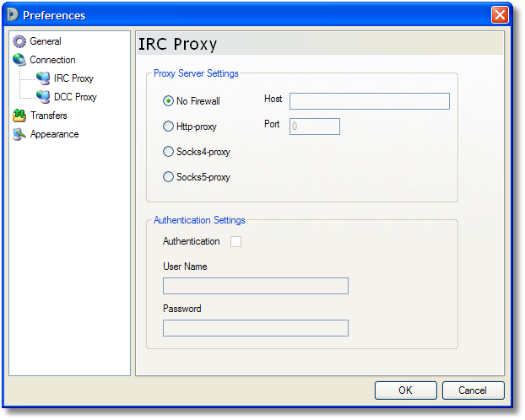Click the Transfers arrows icon

[19, 116]
